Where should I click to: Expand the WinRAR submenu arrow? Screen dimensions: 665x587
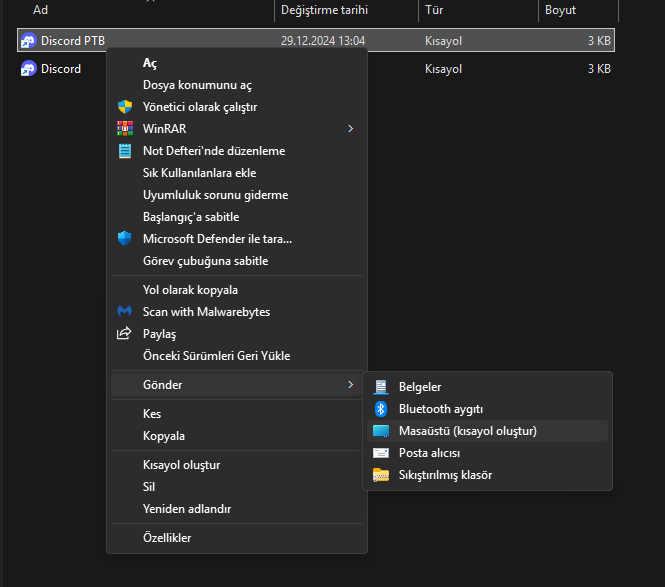(350, 129)
